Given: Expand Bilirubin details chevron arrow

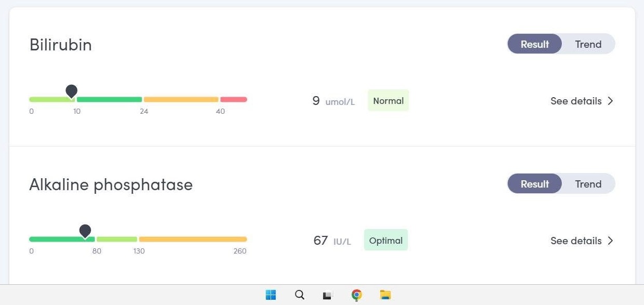Looking at the screenshot, I should click(611, 101).
